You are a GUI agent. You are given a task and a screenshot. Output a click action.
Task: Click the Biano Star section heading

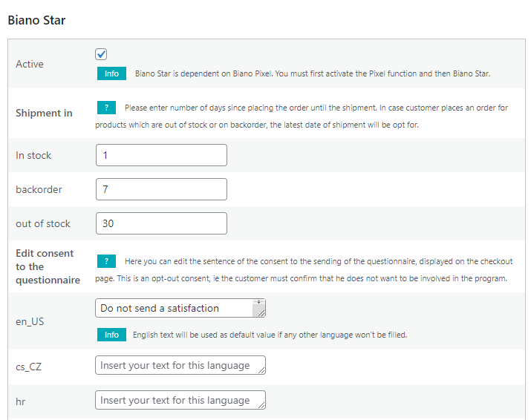click(36, 20)
